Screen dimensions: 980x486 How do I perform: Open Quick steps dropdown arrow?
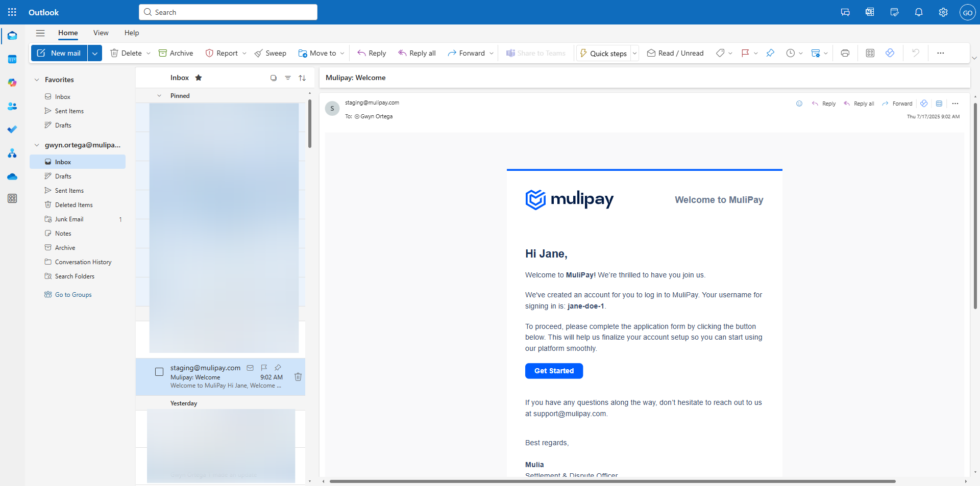tap(635, 53)
